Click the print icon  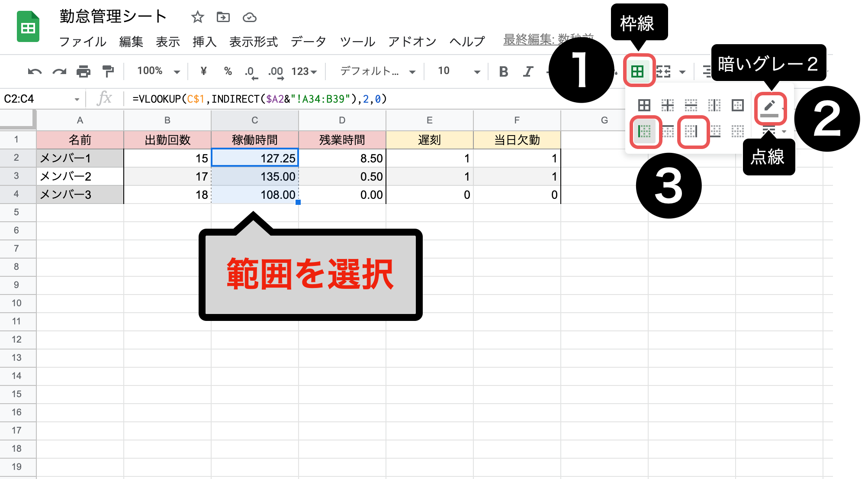pos(84,71)
